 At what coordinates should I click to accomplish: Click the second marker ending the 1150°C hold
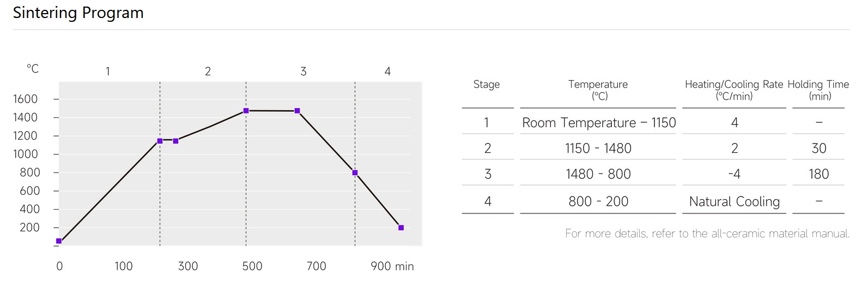pos(175,141)
